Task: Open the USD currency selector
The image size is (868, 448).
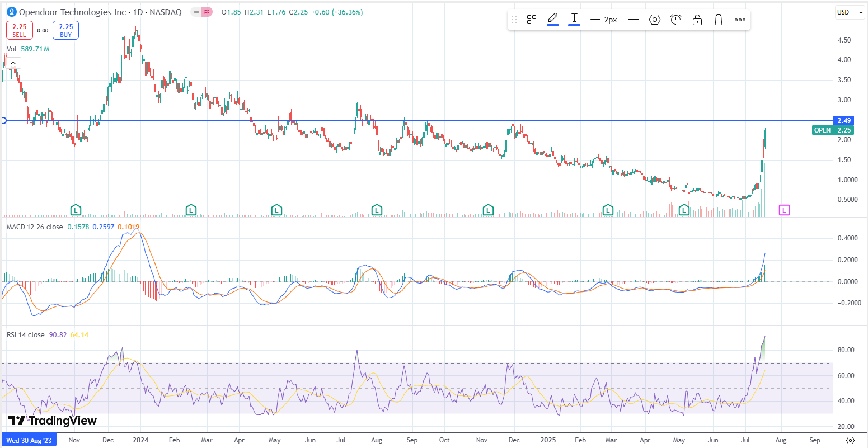Action: [845, 12]
